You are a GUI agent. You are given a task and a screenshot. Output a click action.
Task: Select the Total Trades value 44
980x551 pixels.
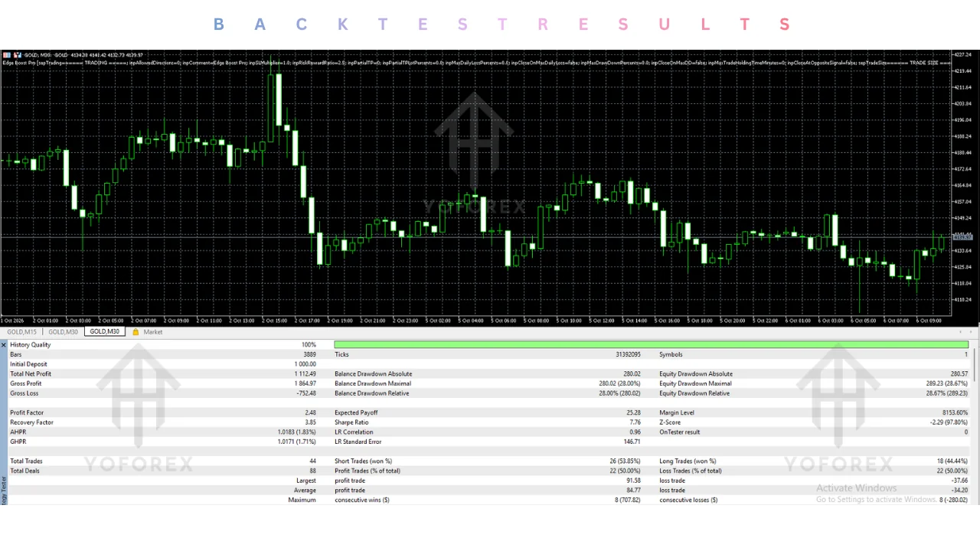coord(312,461)
